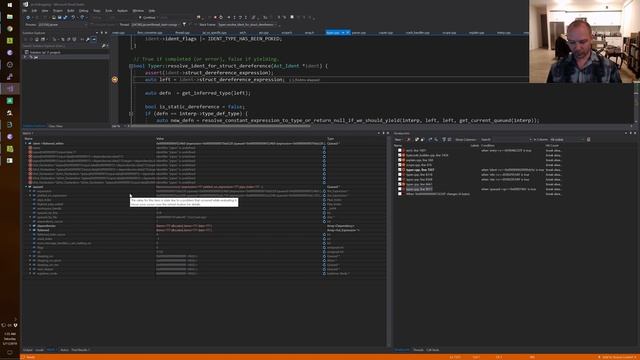Click the Navigate Backward toolbar icon
Viewport: 640px width, 360px height.
point(28,18)
